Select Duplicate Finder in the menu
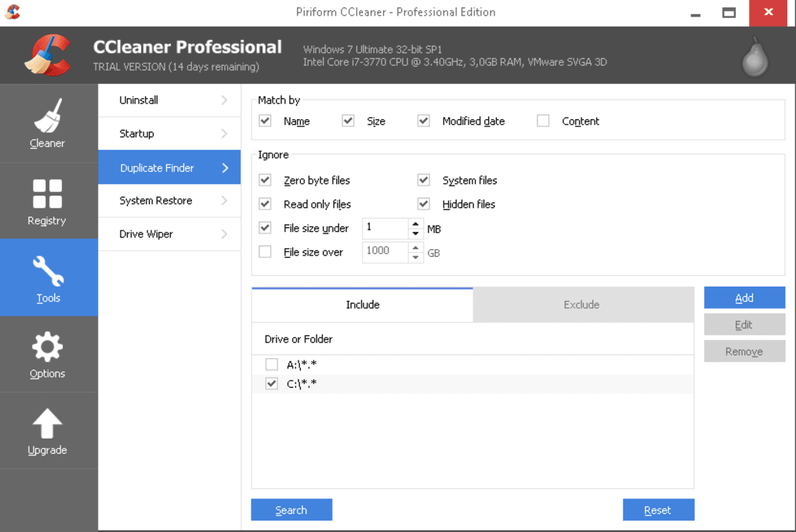This screenshot has width=796, height=532. tap(154, 167)
